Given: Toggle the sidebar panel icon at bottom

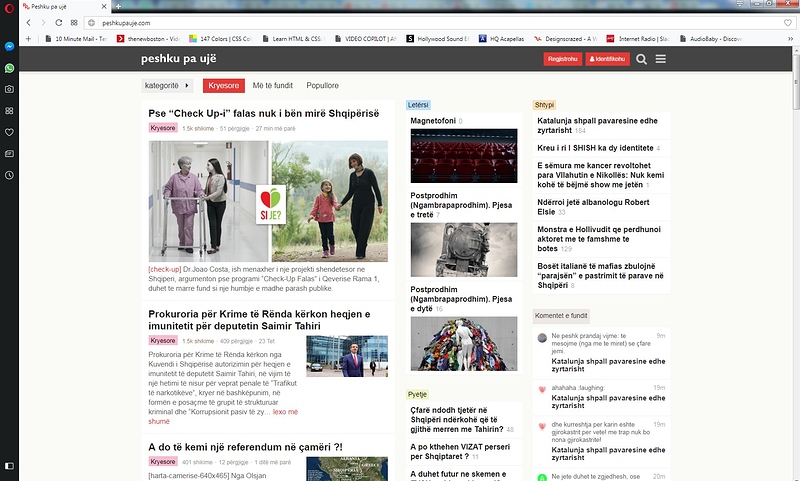Looking at the screenshot, I should (9, 466).
